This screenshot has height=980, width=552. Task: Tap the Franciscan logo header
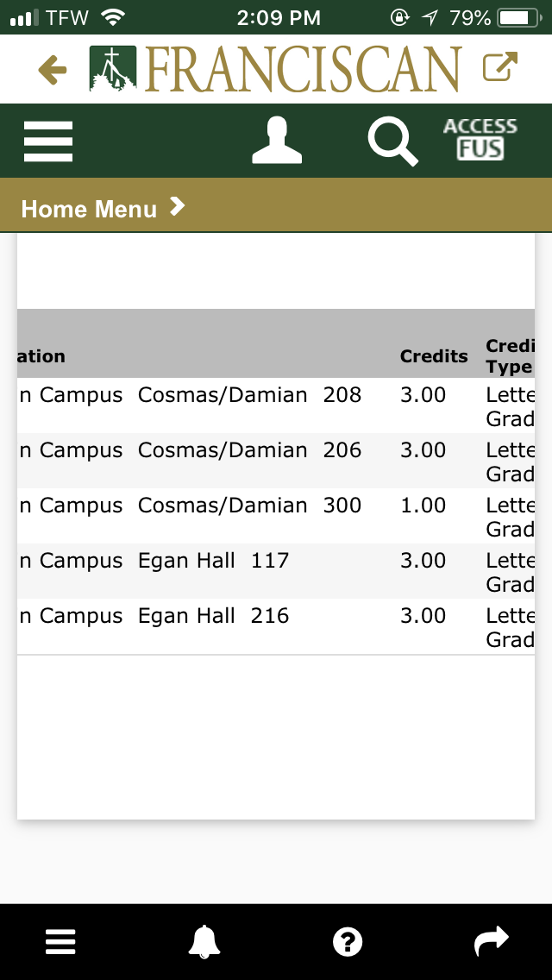275,69
